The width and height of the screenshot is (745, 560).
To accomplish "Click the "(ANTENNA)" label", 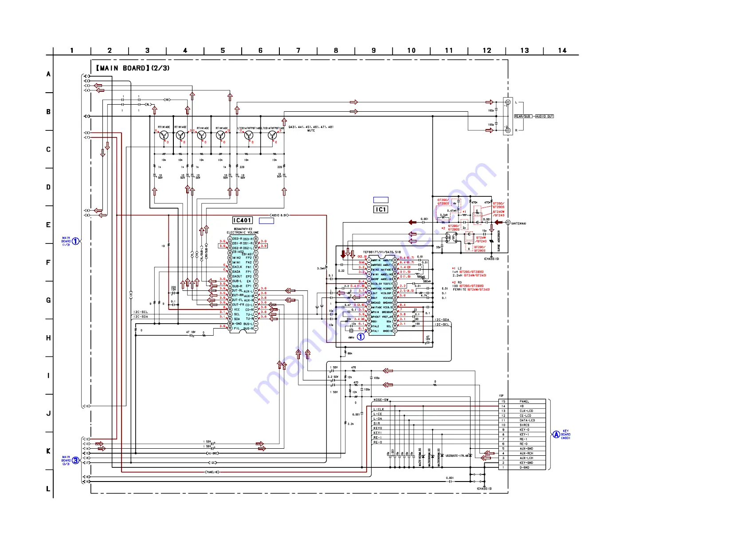I will coord(518,223).
